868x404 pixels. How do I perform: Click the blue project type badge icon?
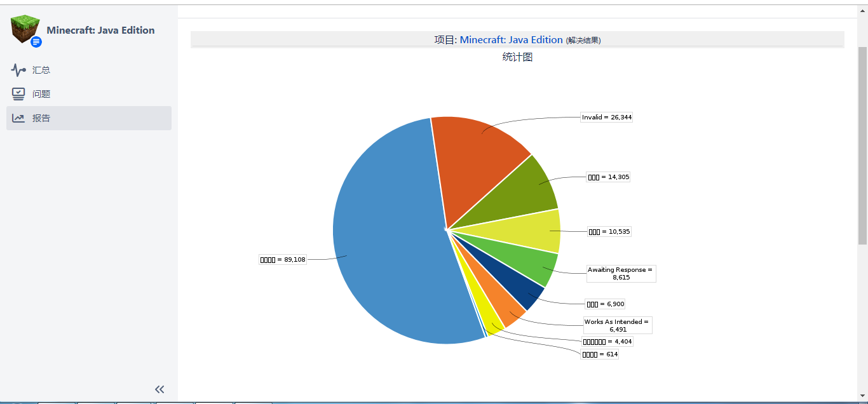(x=36, y=42)
